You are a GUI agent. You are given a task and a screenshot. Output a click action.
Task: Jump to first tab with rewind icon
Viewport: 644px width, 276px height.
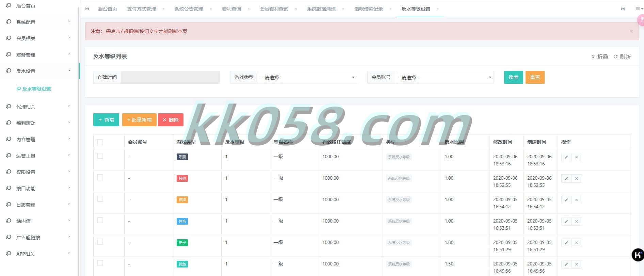(87, 9)
